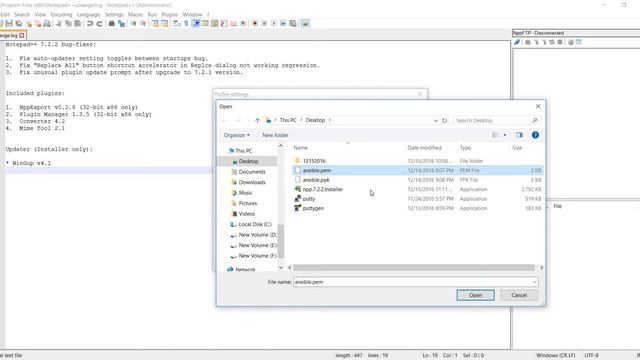This screenshot has width=640, height=360.
Task: Click the Macro Playback icon
Action: (273, 24)
